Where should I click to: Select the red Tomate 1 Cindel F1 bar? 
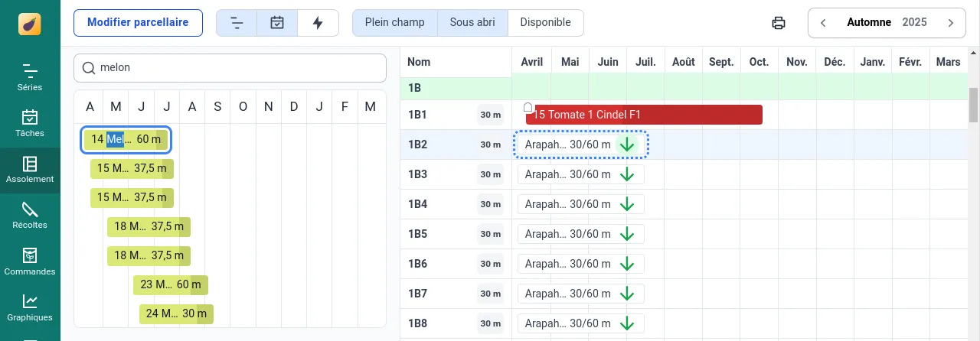[647, 115]
